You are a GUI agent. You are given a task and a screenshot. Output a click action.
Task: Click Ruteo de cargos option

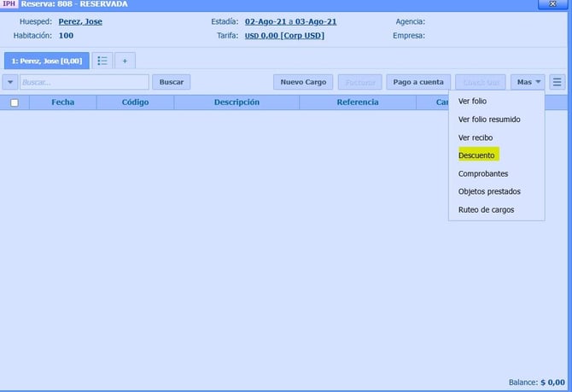[x=487, y=209]
